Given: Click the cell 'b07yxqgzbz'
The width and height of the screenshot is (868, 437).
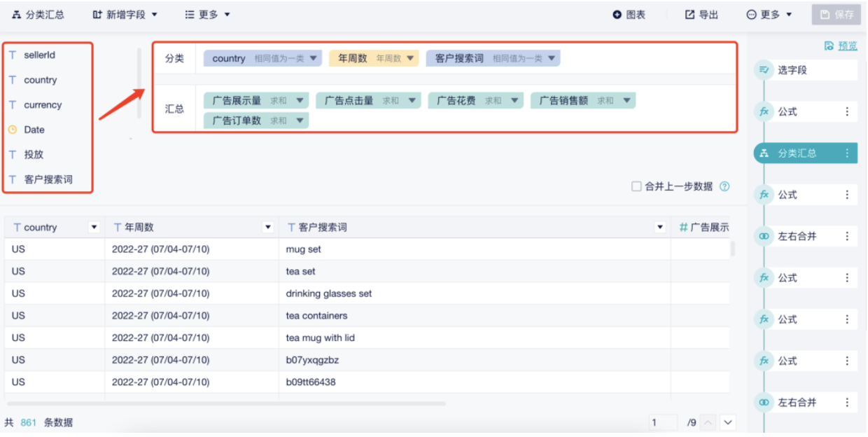Looking at the screenshot, I should point(475,360).
